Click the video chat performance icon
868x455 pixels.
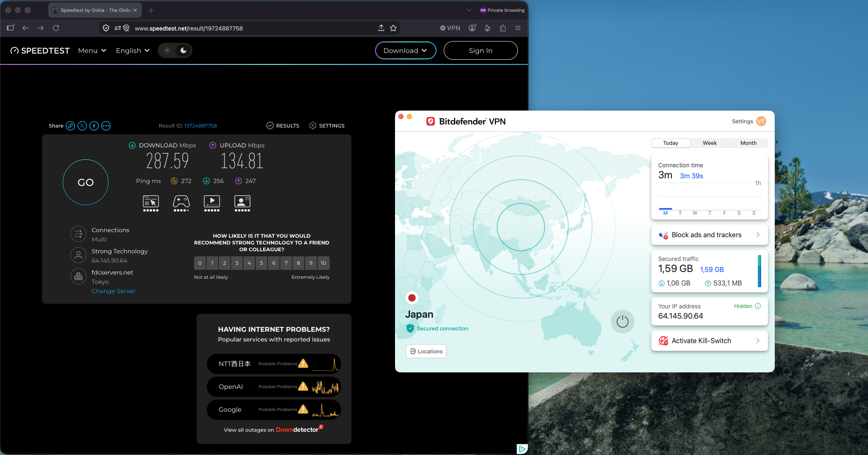(242, 203)
